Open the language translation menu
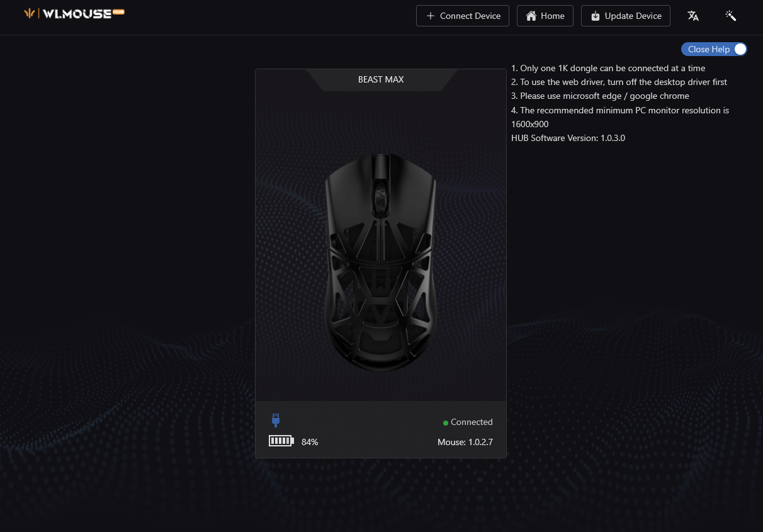This screenshot has height=532, width=763. pyautogui.click(x=693, y=16)
